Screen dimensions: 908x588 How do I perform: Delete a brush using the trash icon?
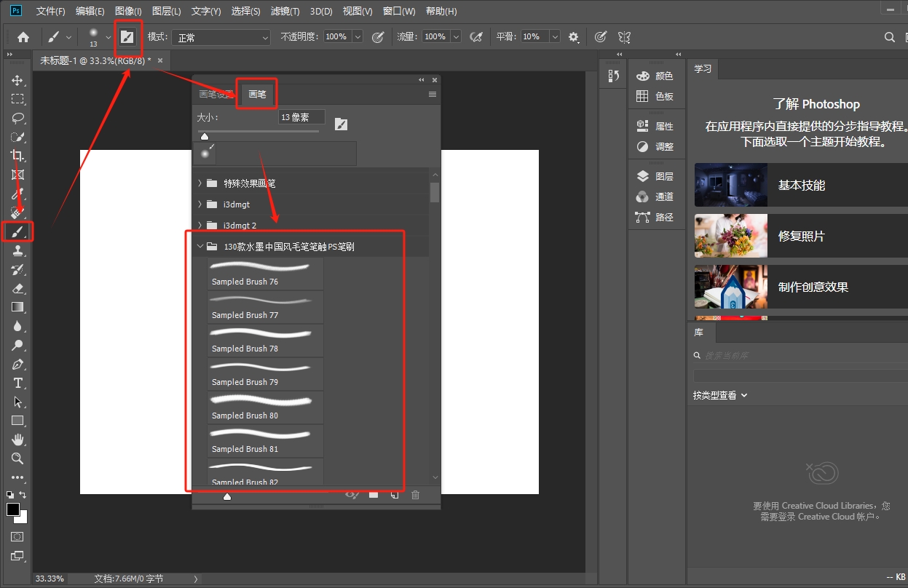point(415,494)
